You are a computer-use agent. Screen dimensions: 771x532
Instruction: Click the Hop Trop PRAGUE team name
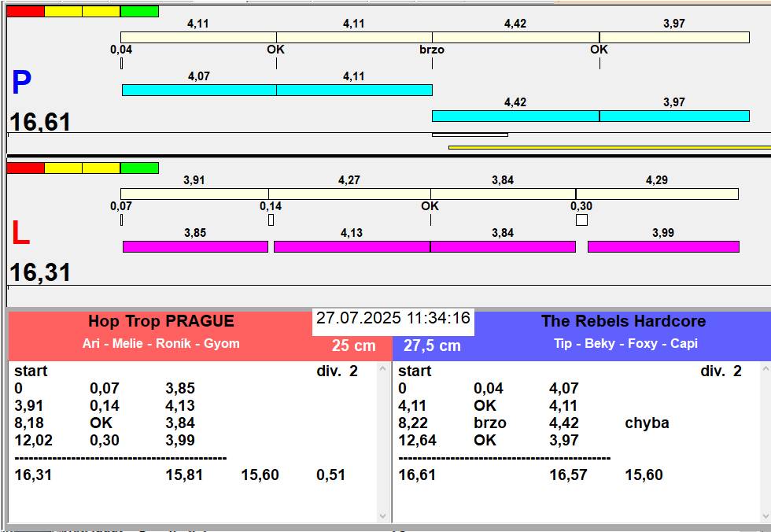tap(161, 321)
